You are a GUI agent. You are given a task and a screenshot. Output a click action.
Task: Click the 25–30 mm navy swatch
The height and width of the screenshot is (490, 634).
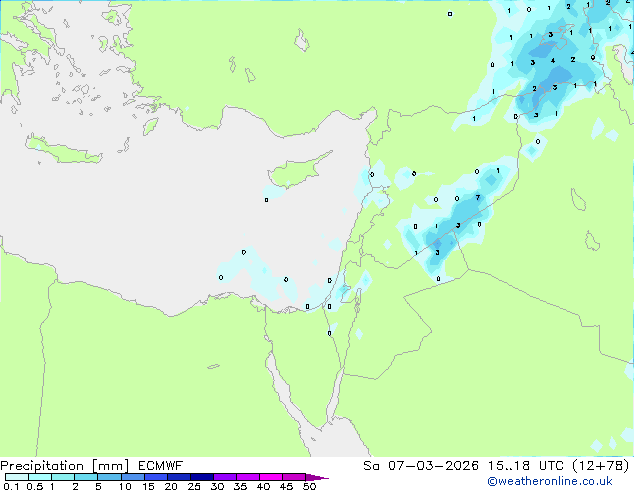[x=201, y=477]
